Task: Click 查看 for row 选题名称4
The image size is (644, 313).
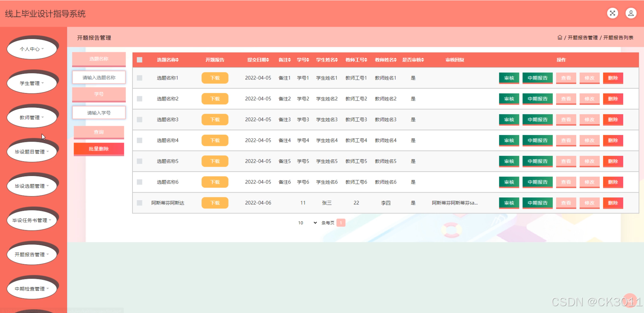Action: point(566,140)
